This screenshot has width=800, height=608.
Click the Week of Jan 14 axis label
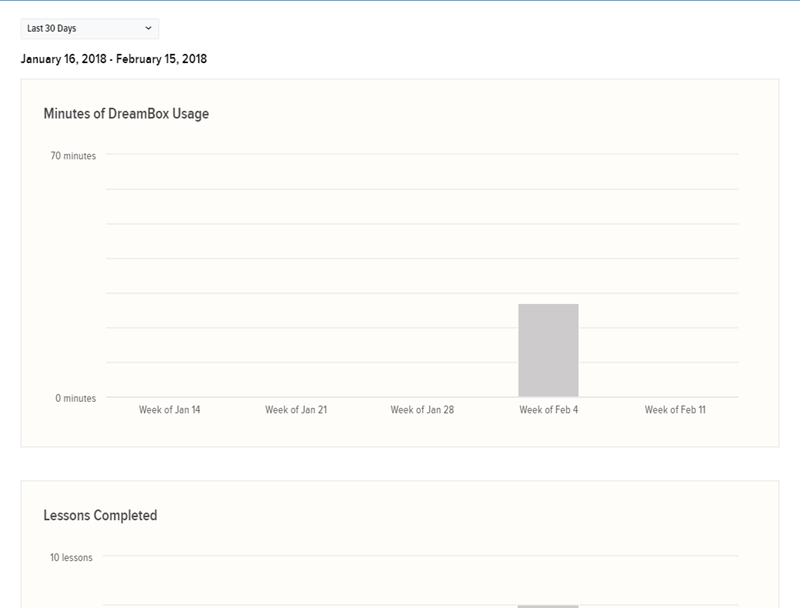tap(169, 410)
